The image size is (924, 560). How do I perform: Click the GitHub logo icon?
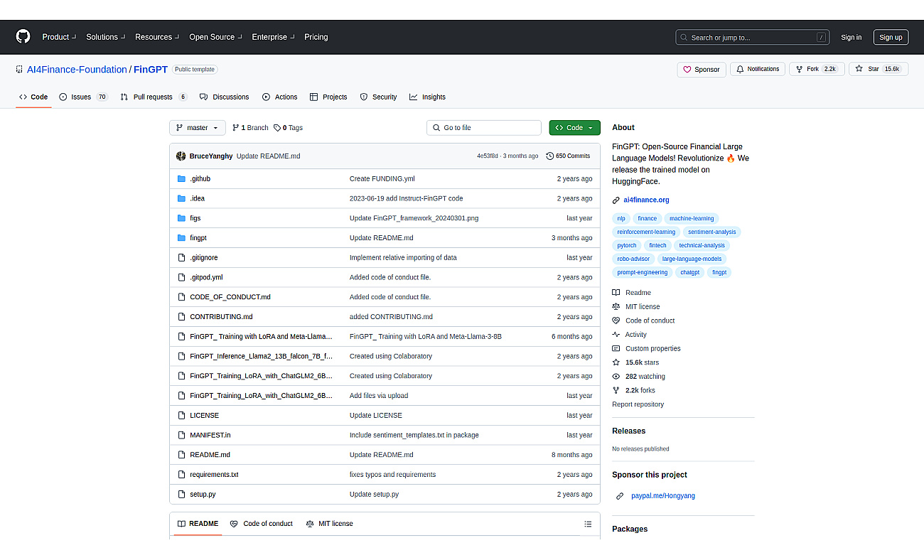pos(23,37)
